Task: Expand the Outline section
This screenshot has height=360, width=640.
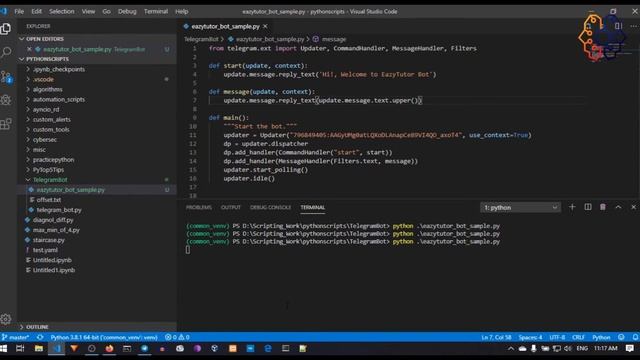Action: [x=97, y=327]
